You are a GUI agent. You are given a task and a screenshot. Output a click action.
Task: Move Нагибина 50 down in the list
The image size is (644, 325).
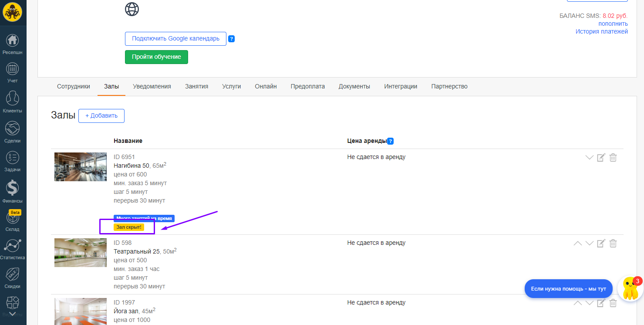click(590, 157)
